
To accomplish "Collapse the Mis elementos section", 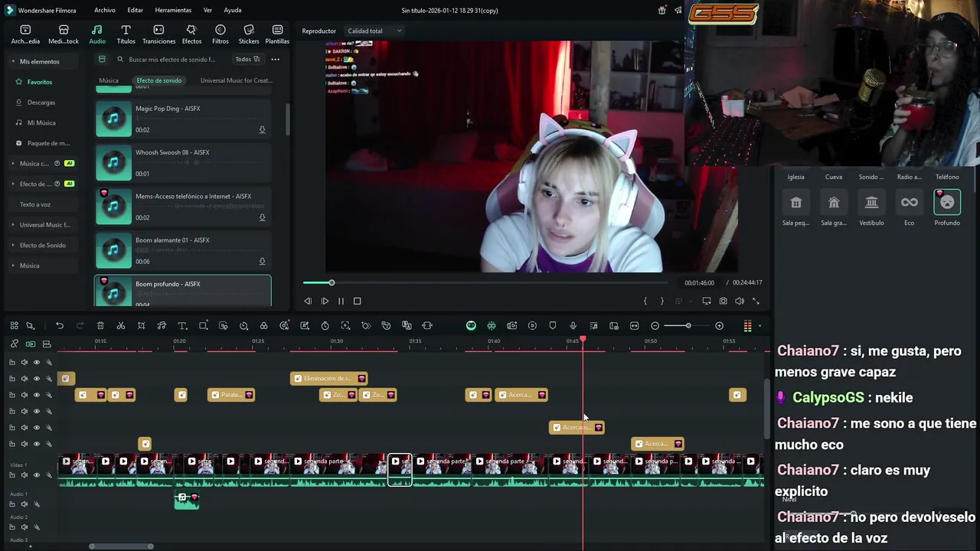I will tap(13, 61).
